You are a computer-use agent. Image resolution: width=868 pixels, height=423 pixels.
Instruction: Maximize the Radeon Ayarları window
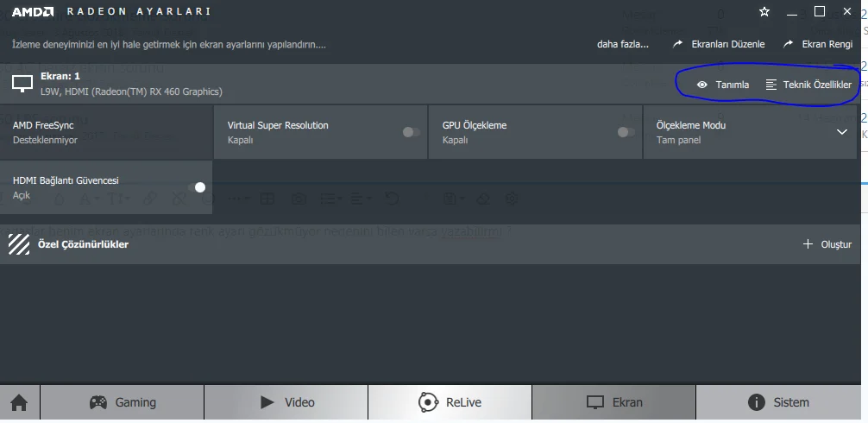pos(820,11)
